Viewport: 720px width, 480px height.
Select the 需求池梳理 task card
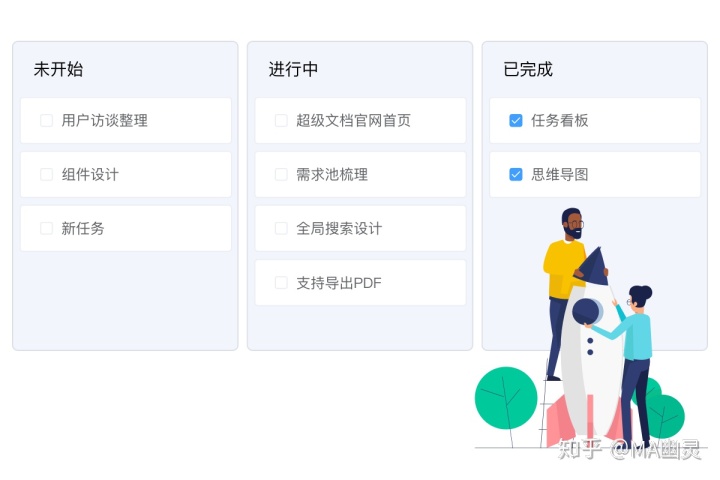360,175
